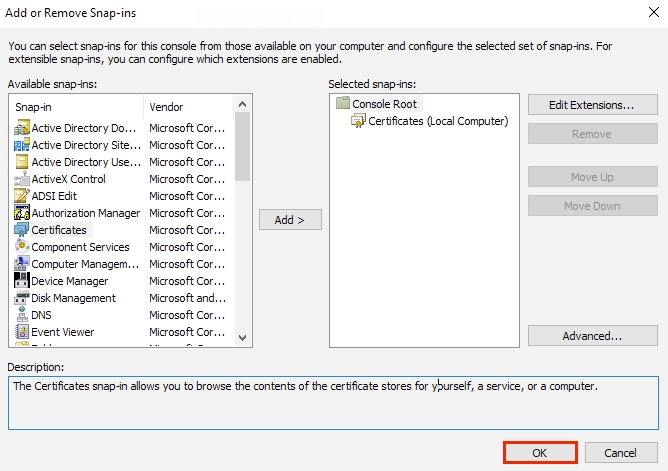Select the Authorization Manager icon
The height and width of the screenshot is (471, 668).
[22, 213]
